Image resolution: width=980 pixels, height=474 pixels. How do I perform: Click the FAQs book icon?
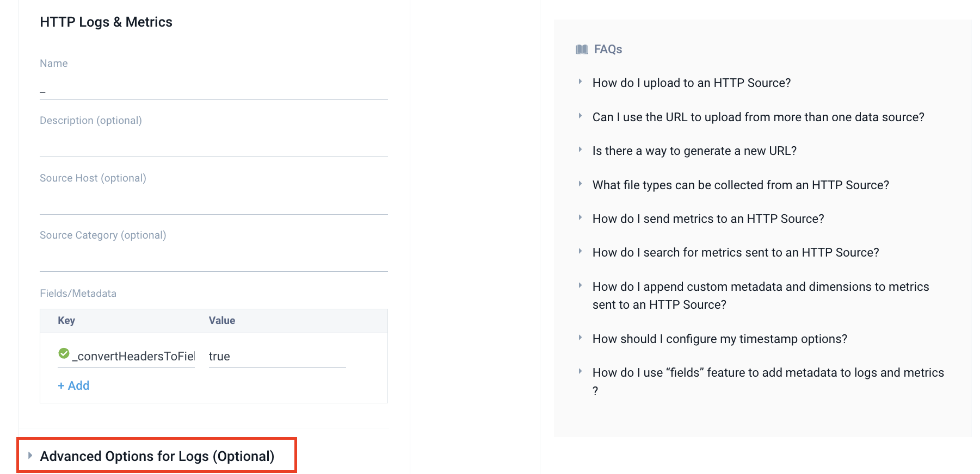[582, 49]
